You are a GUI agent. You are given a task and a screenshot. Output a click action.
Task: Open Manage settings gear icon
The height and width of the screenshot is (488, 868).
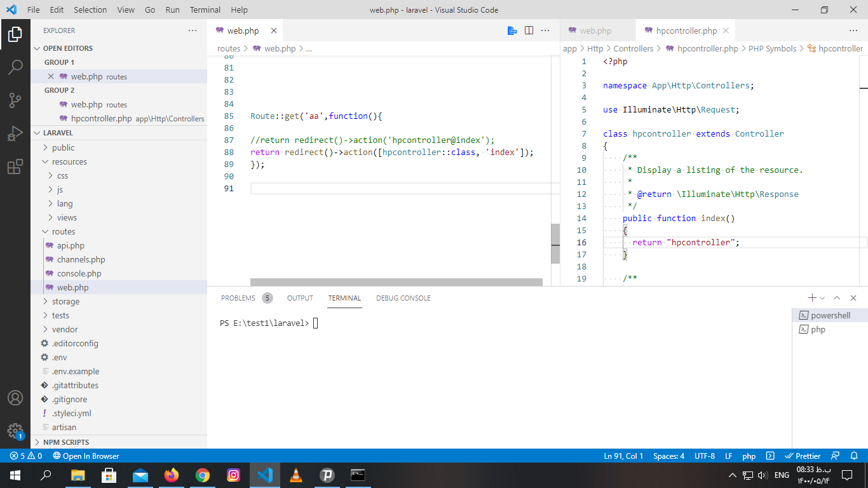click(x=15, y=431)
